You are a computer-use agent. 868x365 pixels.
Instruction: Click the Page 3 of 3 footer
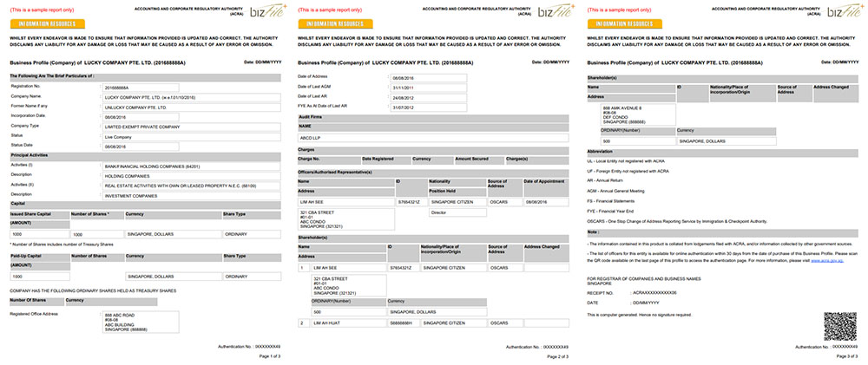847,357
